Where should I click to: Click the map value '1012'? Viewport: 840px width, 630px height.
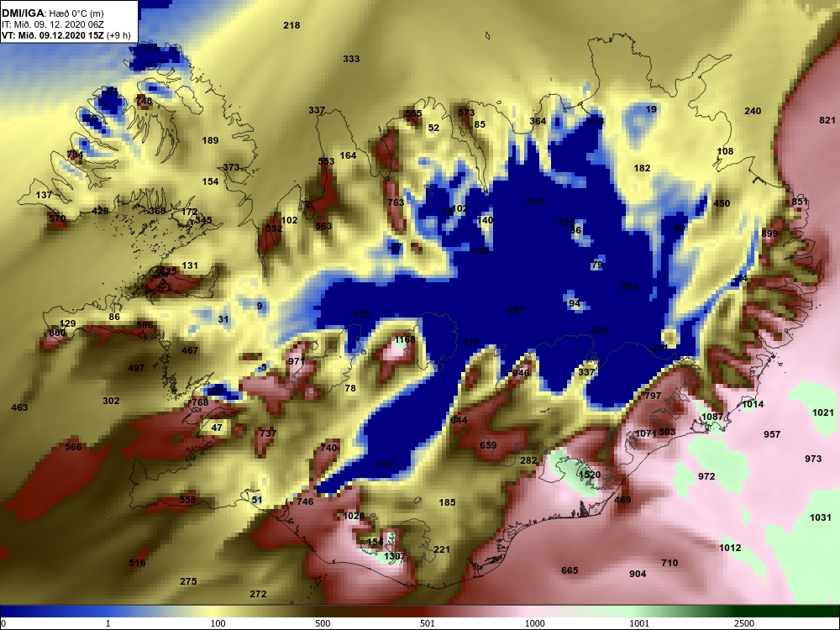tap(730, 548)
